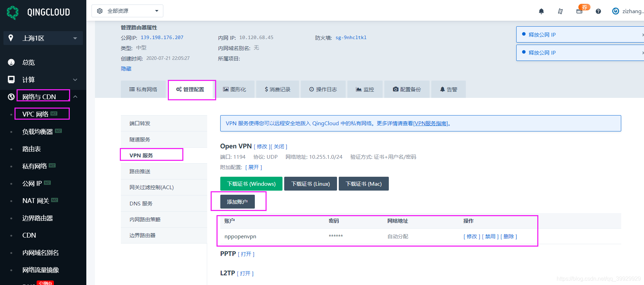Click 下载证书 (Windows) button
The image size is (644, 285).
point(251,184)
